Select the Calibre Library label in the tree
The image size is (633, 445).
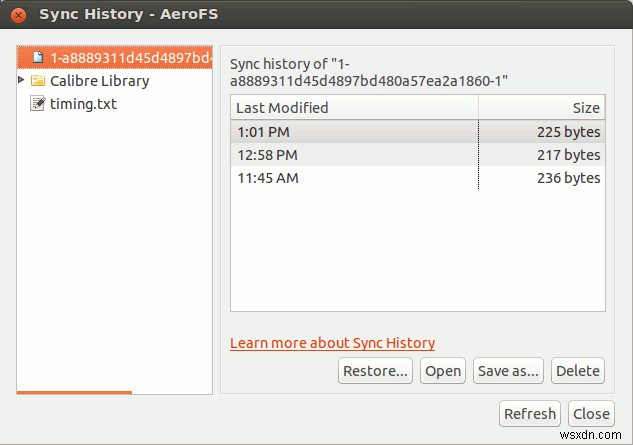tap(100, 81)
